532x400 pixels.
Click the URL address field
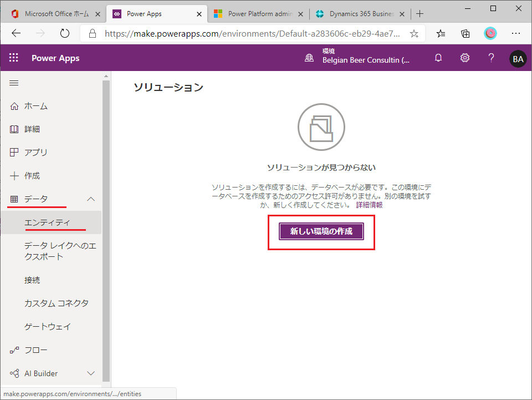click(252, 33)
